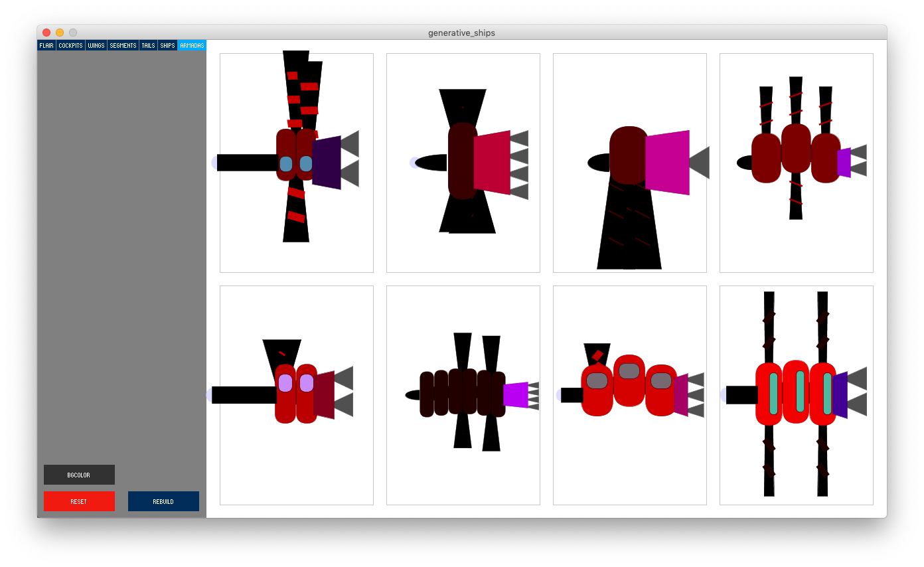Select ship with magenta tail and single thruster

(630, 163)
